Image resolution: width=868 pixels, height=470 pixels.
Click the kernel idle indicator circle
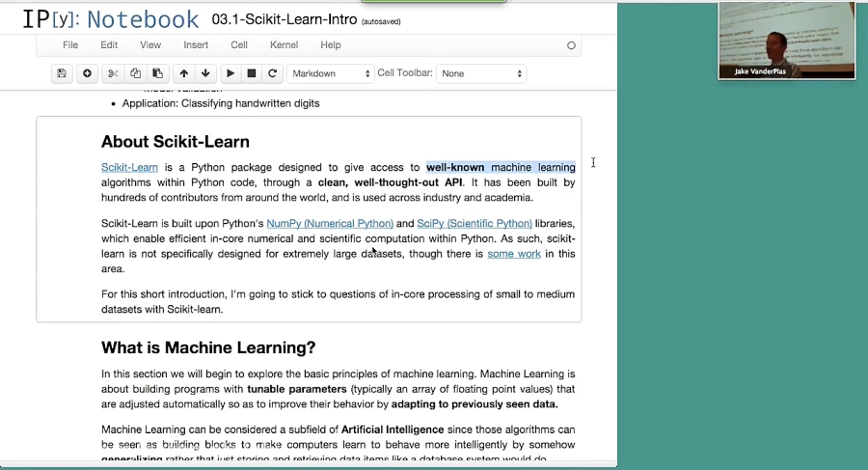[x=571, y=45]
